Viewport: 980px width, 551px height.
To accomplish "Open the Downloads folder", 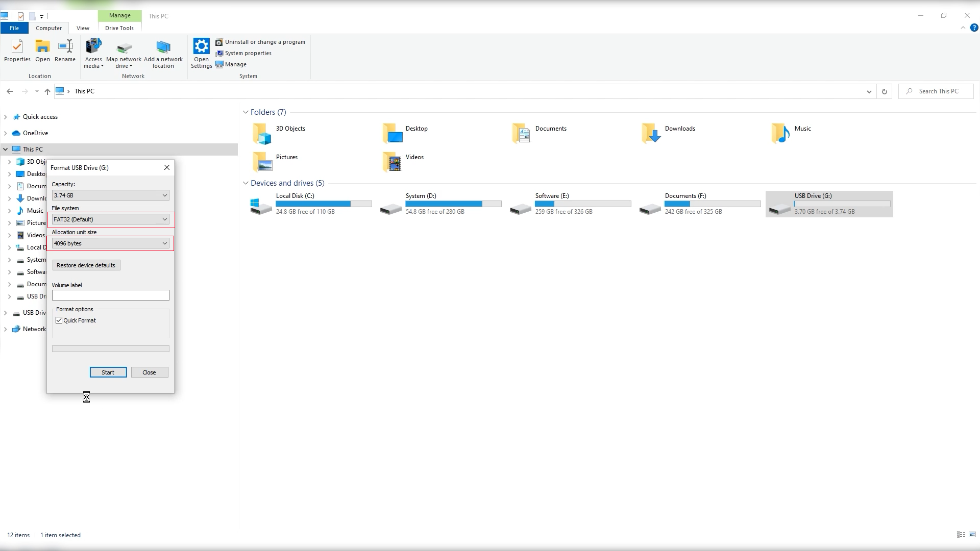I will 668,134.
